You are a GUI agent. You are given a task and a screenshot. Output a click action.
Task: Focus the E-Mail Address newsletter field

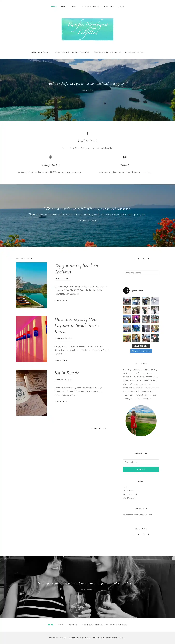point(141,462)
